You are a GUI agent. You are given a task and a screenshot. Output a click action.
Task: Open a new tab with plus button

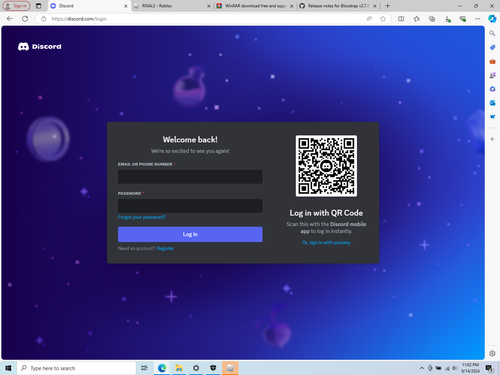[x=387, y=6]
